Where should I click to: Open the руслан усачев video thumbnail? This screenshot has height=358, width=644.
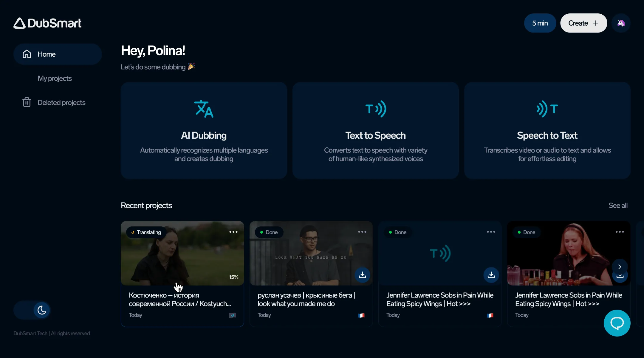pyautogui.click(x=311, y=253)
